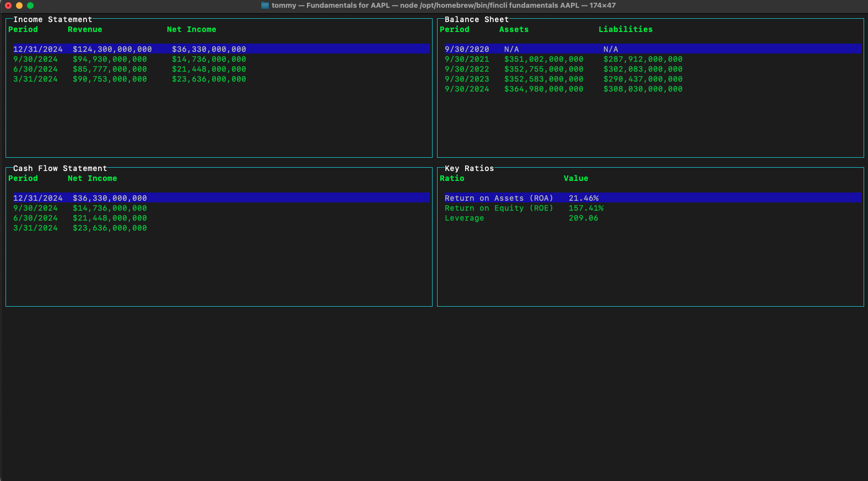Click liabilities value $302,083,000,000
Viewport: 868px width, 481px height.
tap(643, 69)
